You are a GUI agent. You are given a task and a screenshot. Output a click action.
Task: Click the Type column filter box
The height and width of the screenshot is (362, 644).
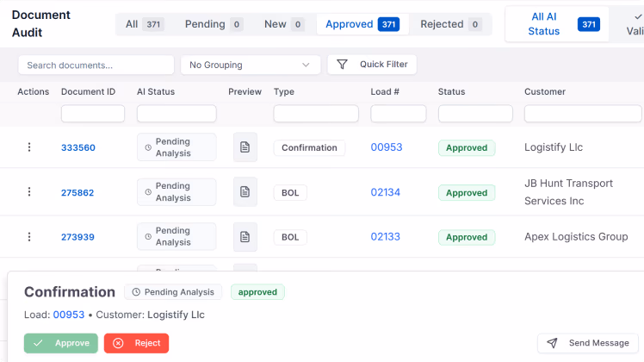(x=316, y=114)
